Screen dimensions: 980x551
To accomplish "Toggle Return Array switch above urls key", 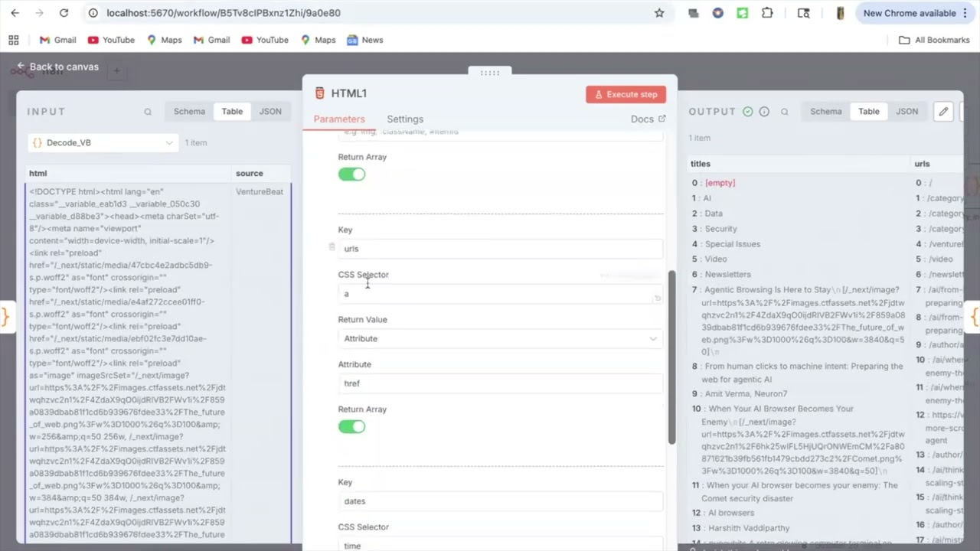I will pos(352,174).
